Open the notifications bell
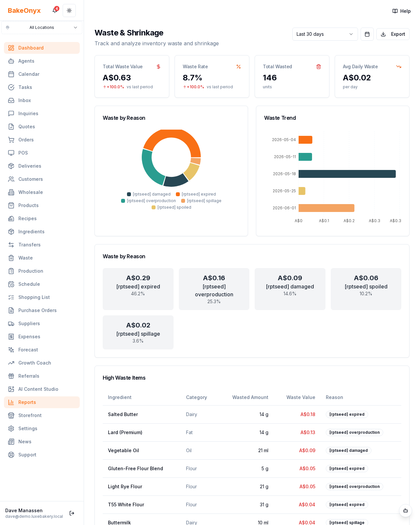Screen dimensions: 420x525 point(55,10)
